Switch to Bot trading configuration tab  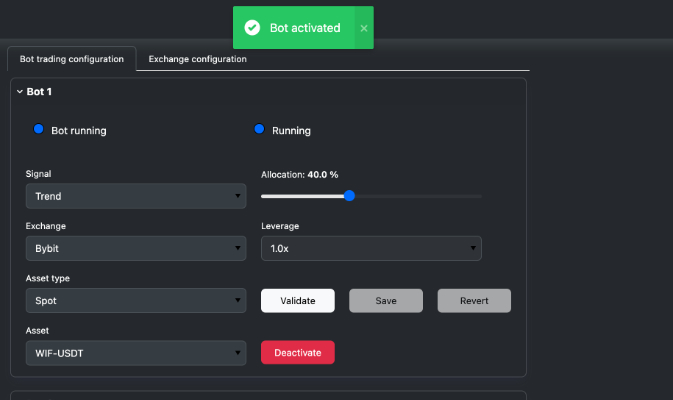click(x=72, y=59)
